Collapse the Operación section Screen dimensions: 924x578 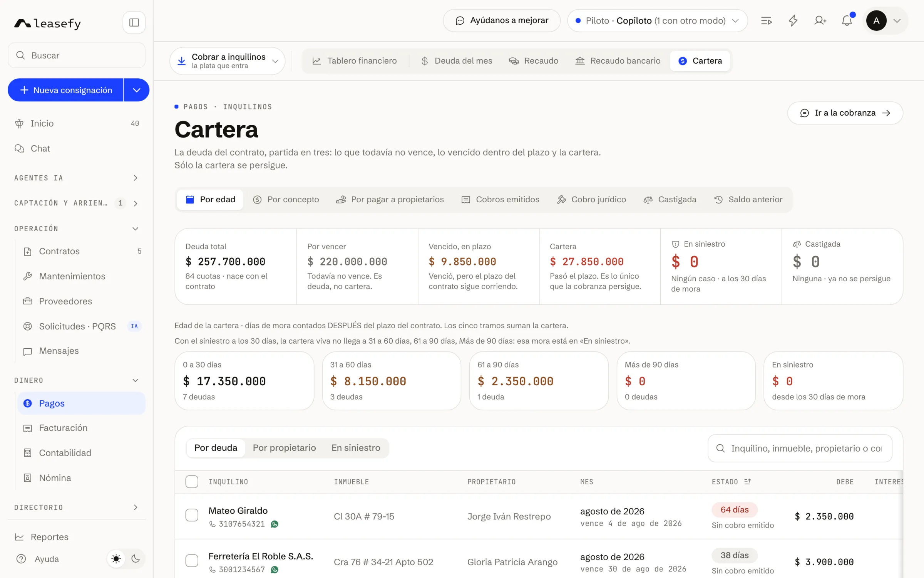(77, 229)
